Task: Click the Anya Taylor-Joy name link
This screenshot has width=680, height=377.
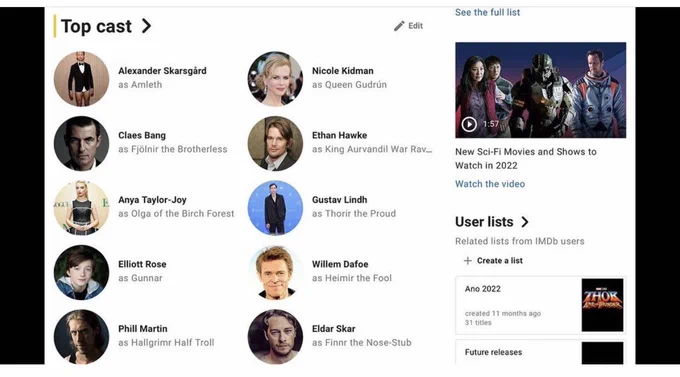Action: pyautogui.click(x=152, y=200)
